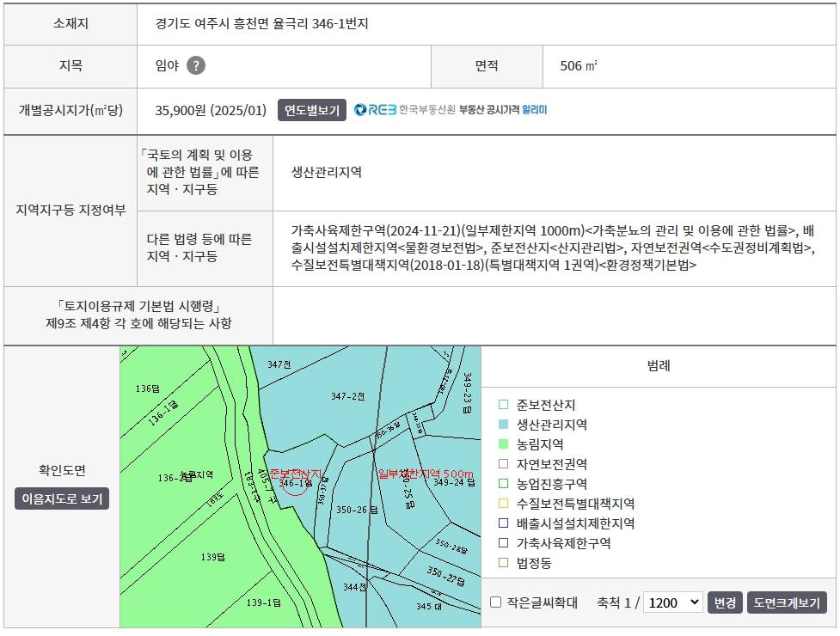Click the 생산관리지역 zoning value in the table
840x636 pixels.
326,173
